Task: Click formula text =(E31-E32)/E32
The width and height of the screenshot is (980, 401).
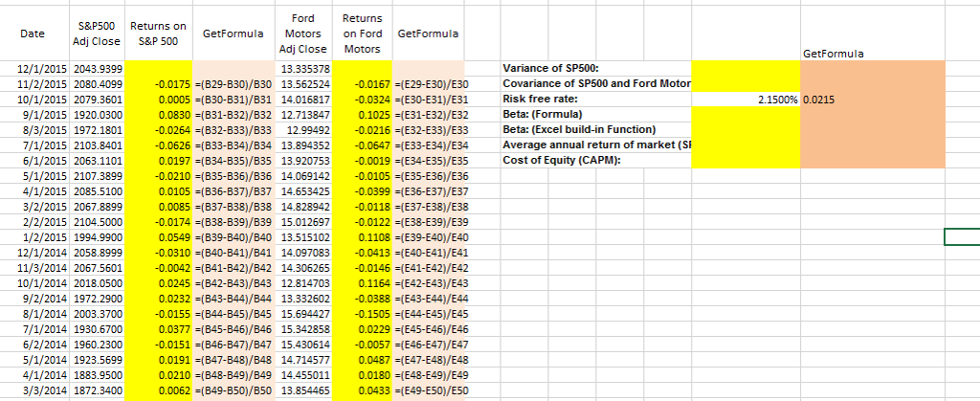Action: (x=432, y=114)
